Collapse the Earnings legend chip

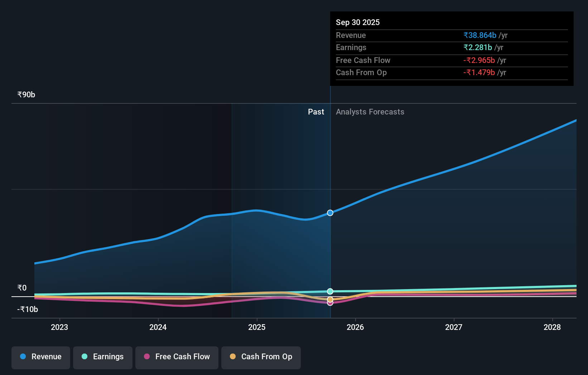coord(103,357)
